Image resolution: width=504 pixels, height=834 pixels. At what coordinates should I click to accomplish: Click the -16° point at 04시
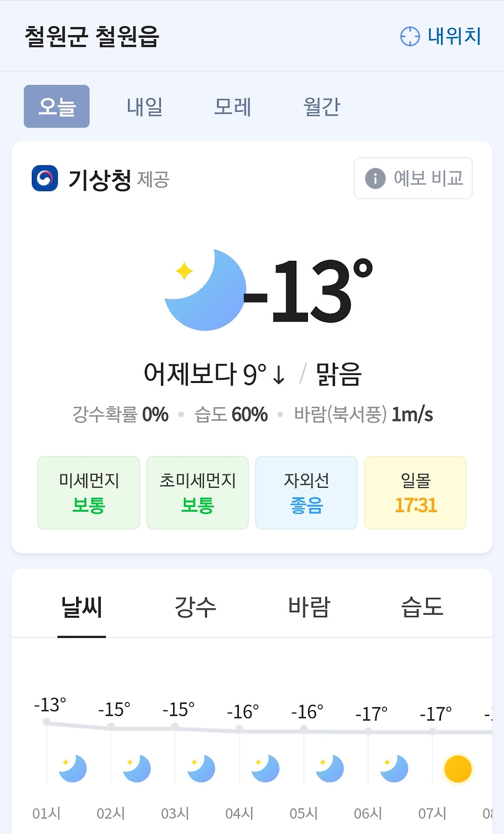click(239, 728)
